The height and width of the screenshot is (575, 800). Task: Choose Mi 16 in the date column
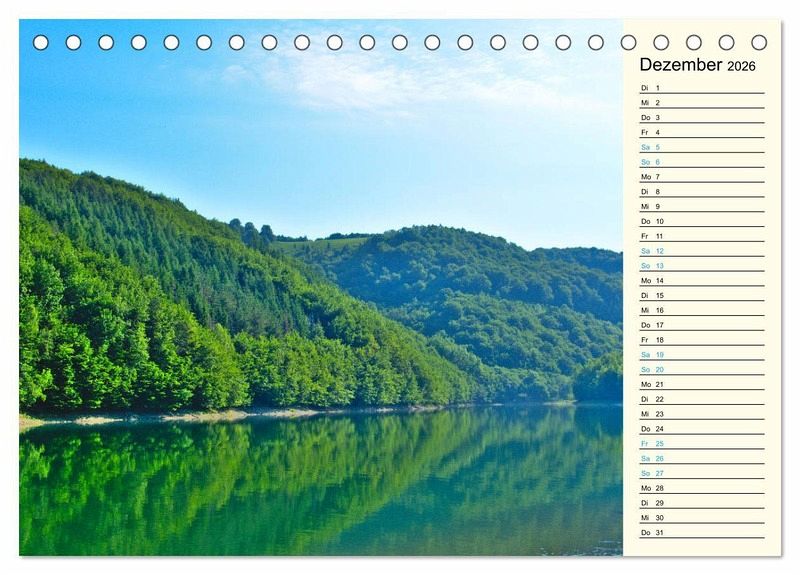701,310
